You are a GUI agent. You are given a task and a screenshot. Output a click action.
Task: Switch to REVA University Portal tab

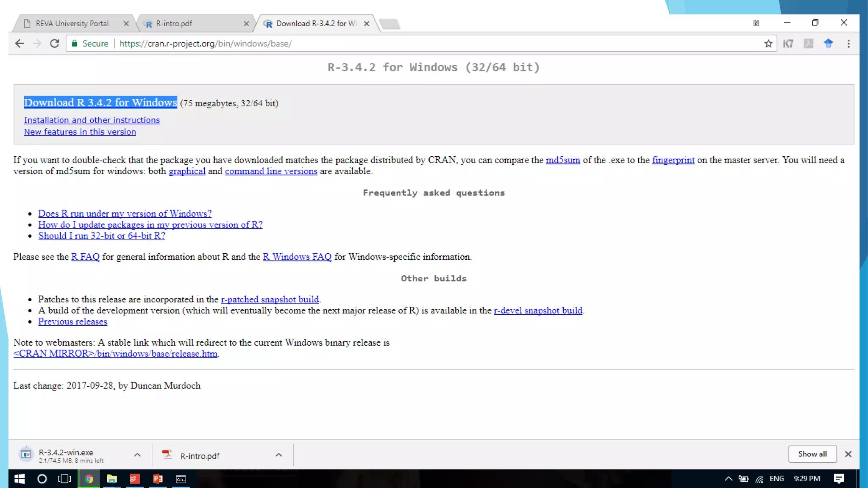tap(72, 24)
